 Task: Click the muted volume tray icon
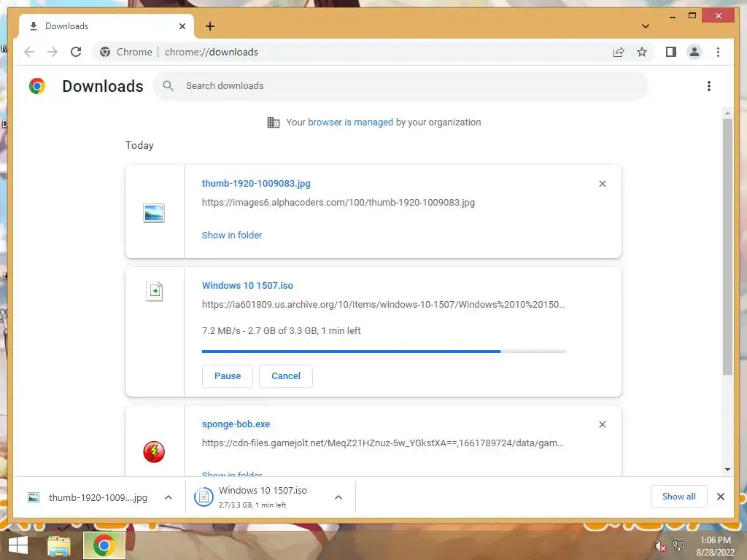(x=660, y=546)
